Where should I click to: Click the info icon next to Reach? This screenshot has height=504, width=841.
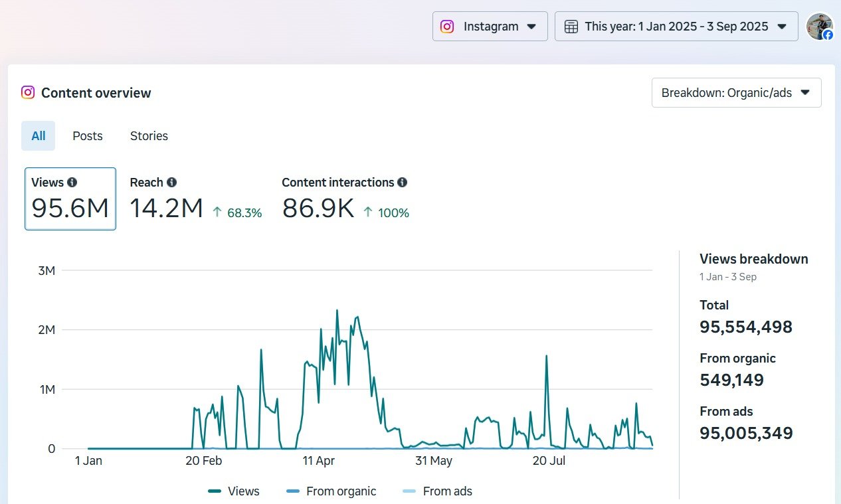pyautogui.click(x=171, y=182)
